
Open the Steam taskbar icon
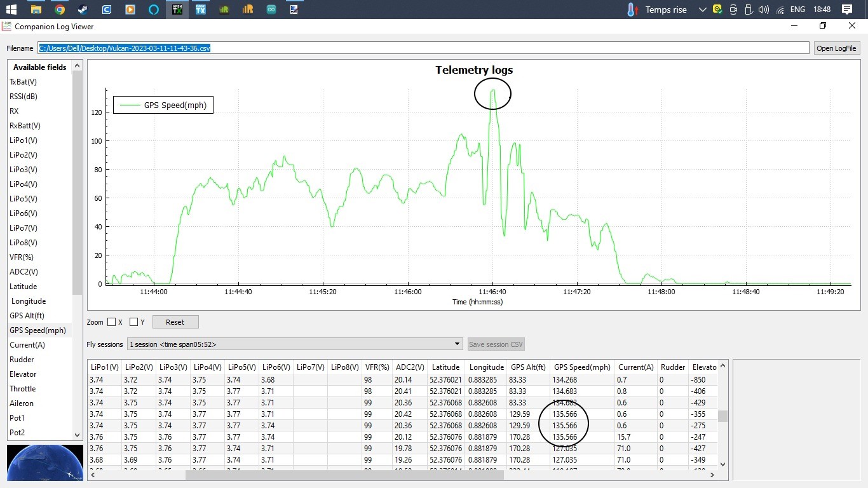tap(83, 9)
